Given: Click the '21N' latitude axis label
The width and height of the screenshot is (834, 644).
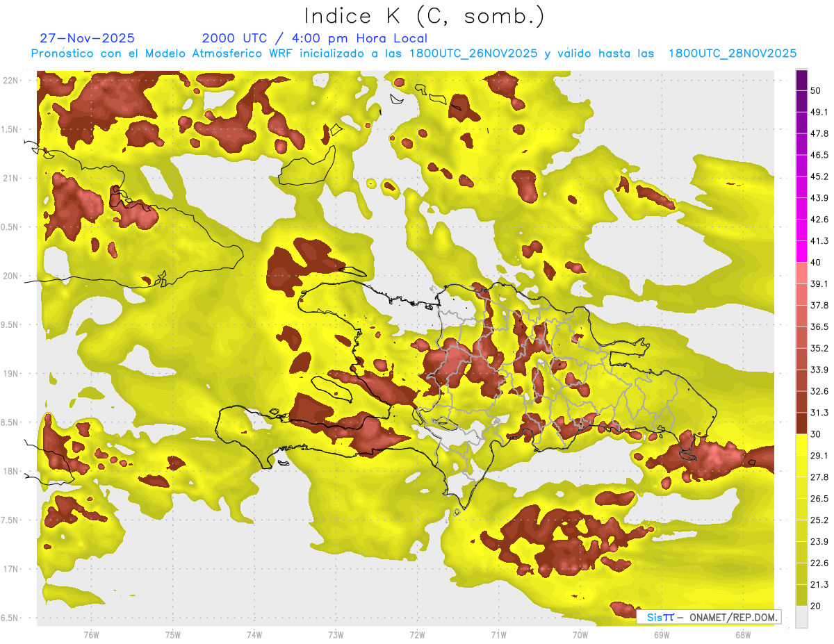Looking at the screenshot, I should click(x=10, y=179).
